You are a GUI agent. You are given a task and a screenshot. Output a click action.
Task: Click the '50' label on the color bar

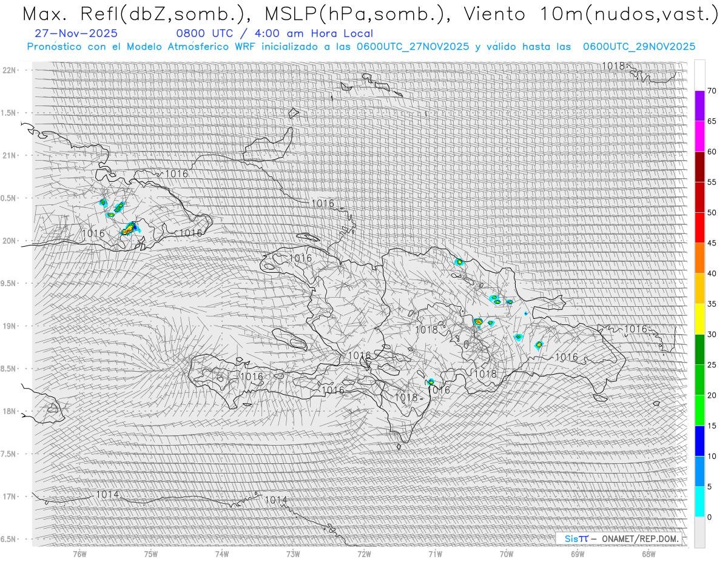(x=712, y=213)
